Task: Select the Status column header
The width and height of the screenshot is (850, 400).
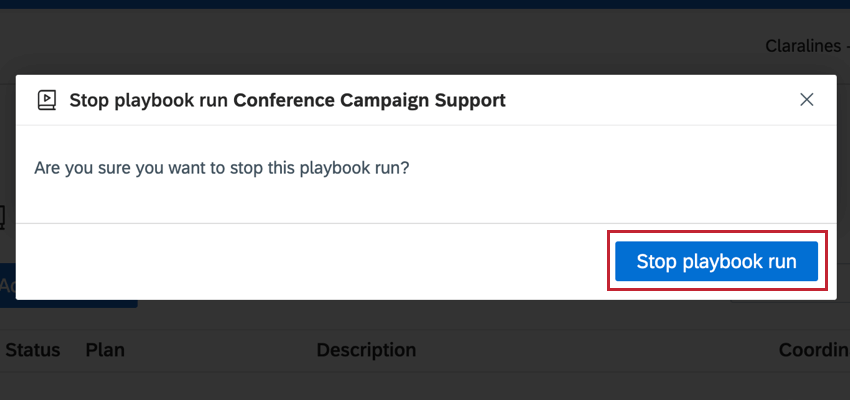Action: pos(33,350)
